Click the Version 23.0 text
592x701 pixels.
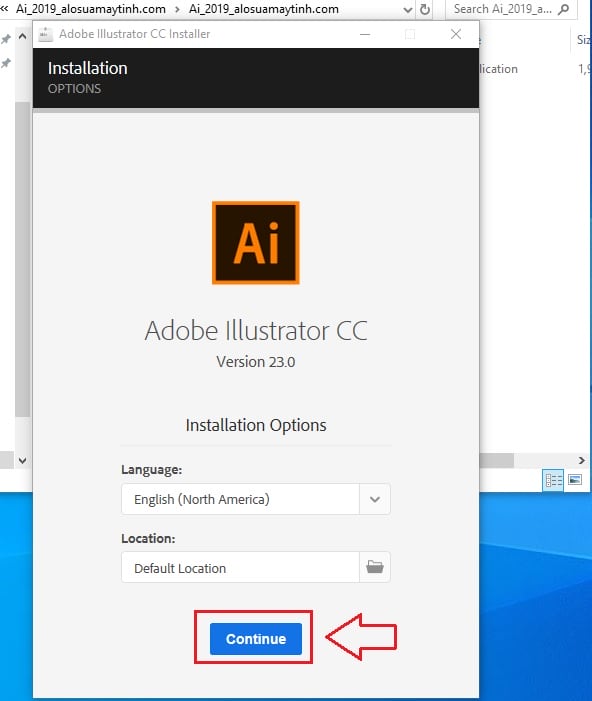pos(256,362)
